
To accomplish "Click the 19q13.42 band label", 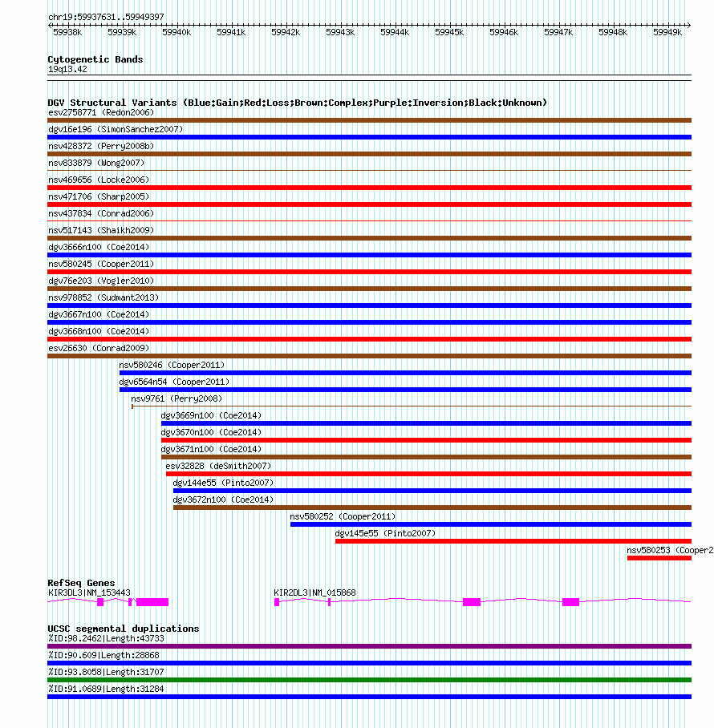I will tap(67, 69).
